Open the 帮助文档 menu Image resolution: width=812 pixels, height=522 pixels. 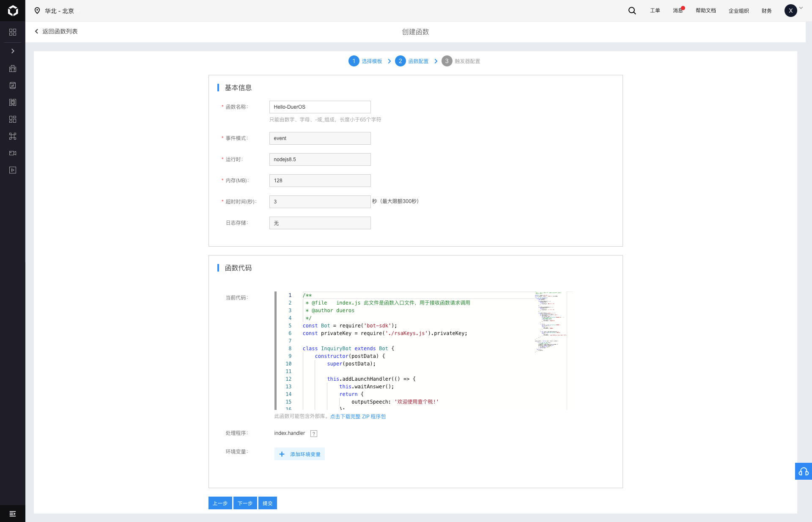coord(706,11)
